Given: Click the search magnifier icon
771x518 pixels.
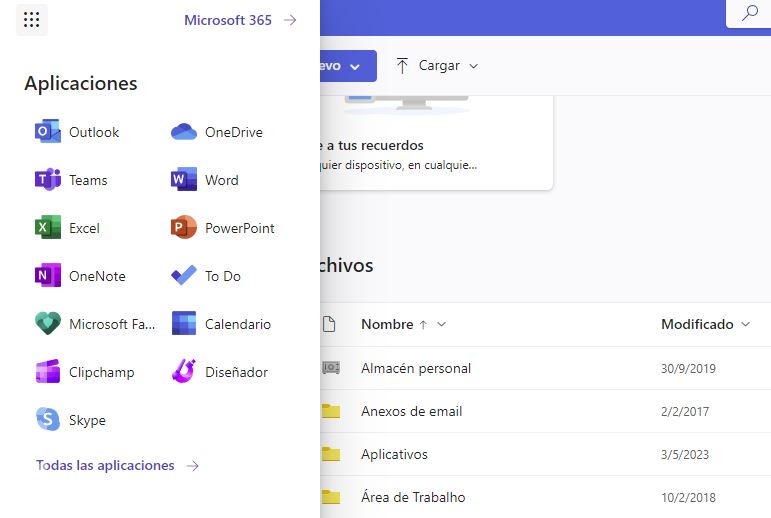Looking at the screenshot, I should (x=749, y=13).
